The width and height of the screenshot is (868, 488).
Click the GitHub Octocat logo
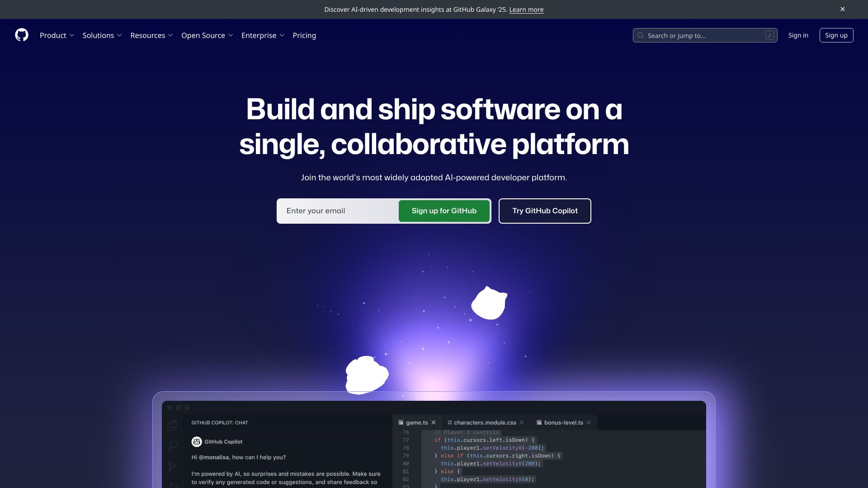[x=22, y=35]
